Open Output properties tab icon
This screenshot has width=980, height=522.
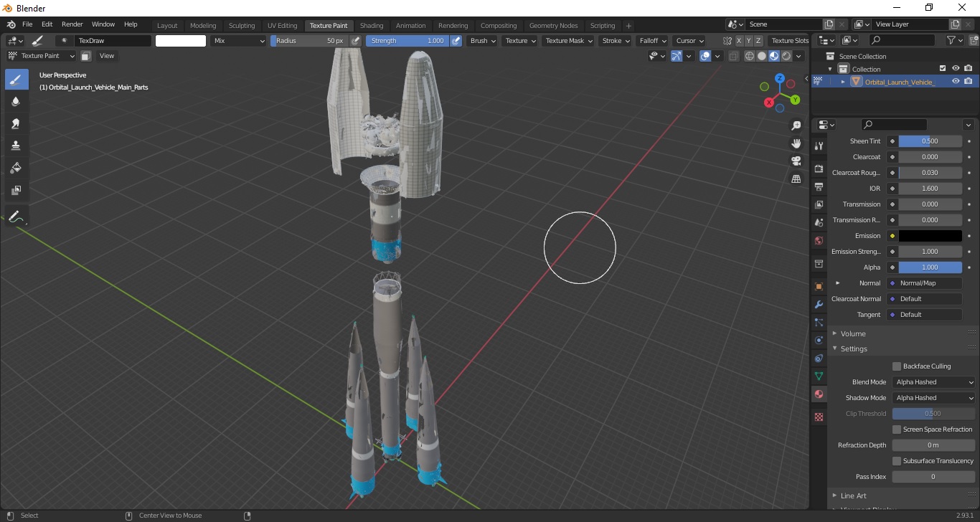click(x=819, y=187)
